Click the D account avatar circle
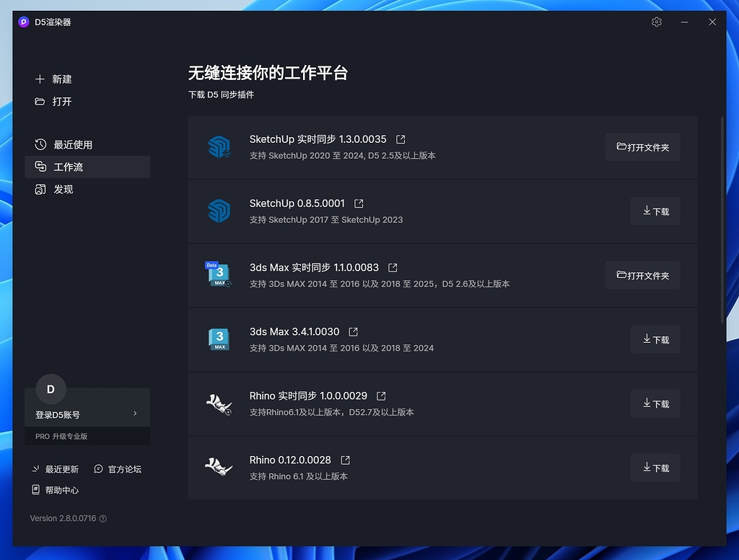The height and width of the screenshot is (560, 739). [x=51, y=389]
